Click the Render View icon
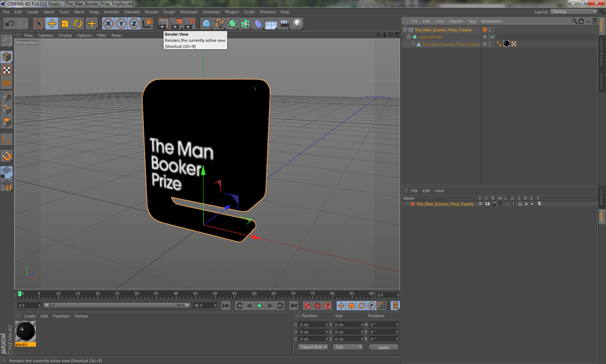The height and width of the screenshot is (364, 606). point(163,24)
